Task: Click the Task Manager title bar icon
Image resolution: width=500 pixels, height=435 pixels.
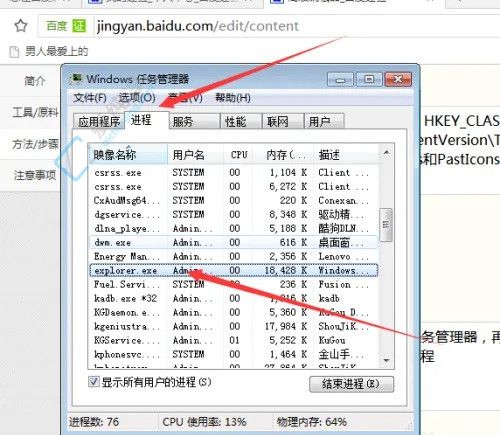Action: point(77,79)
